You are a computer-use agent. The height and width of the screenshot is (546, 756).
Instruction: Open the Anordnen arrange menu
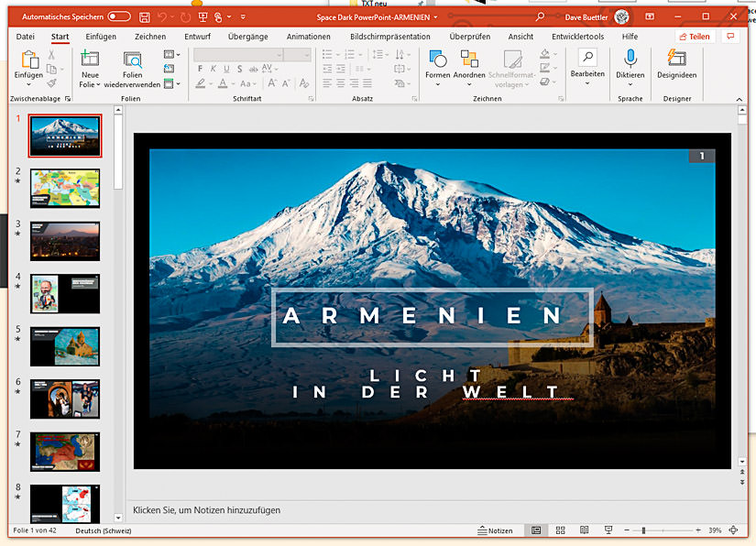(x=469, y=68)
